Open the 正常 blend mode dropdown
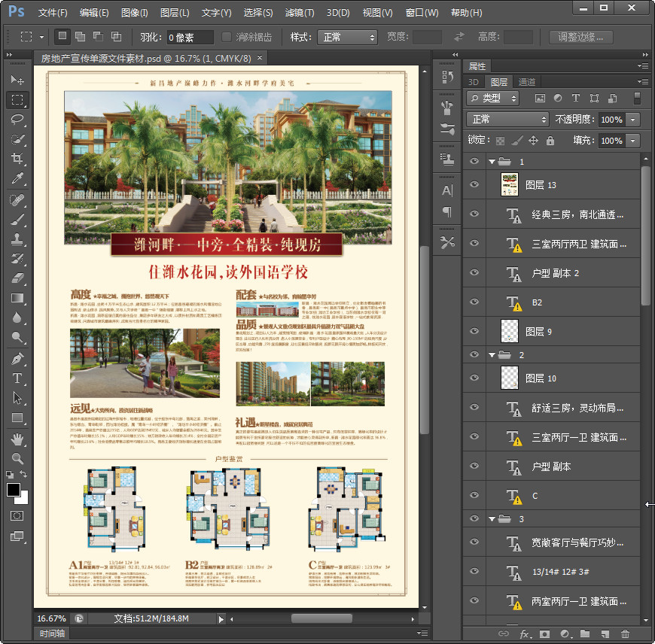 pyautogui.click(x=508, y=120)
